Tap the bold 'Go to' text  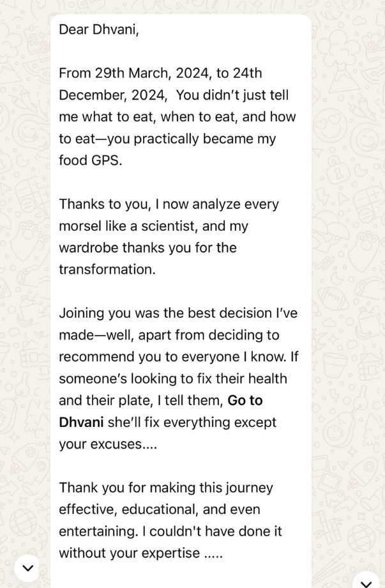click(245, 401)
